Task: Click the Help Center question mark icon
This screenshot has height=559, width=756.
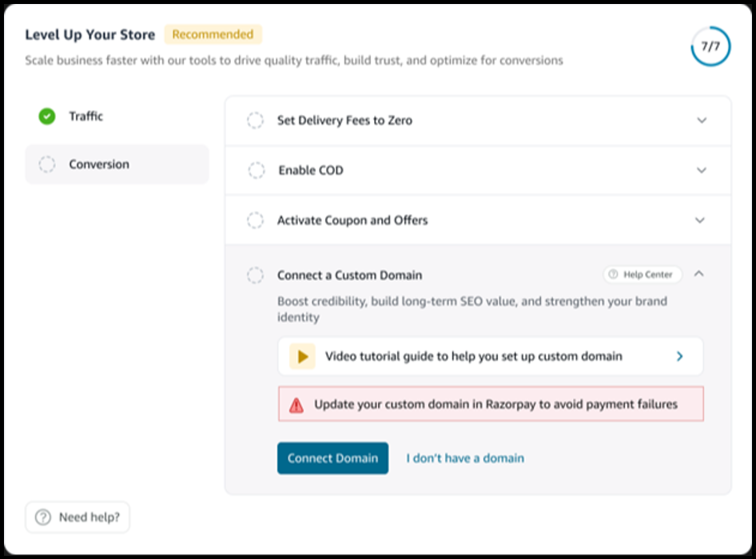Action: [x=613, y=275]
